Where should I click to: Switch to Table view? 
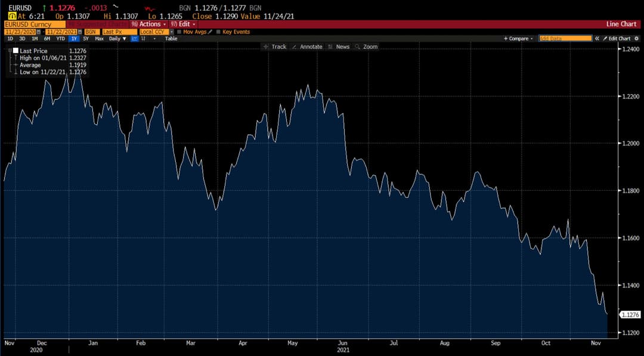(x=171, y=39)
